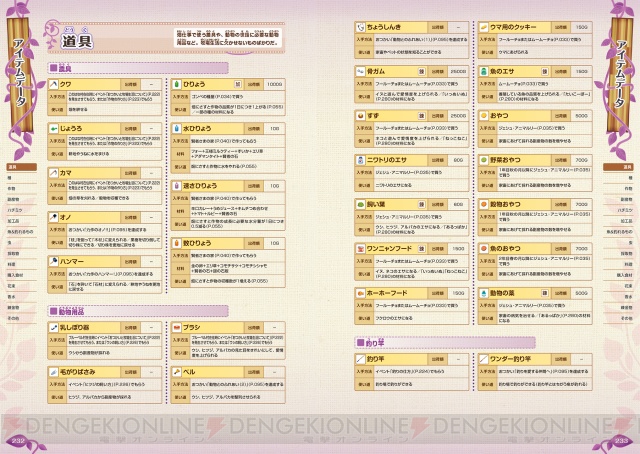640x454 pixels.
Task: Click the item name ウマ用のクッキー
Action: (513, 27)
